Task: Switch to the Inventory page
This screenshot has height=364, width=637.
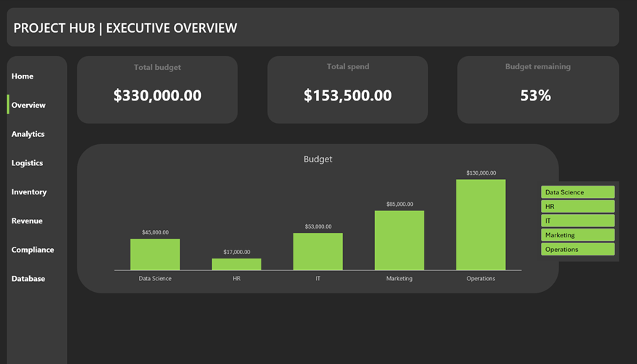Action: click(x=29, y=191)
